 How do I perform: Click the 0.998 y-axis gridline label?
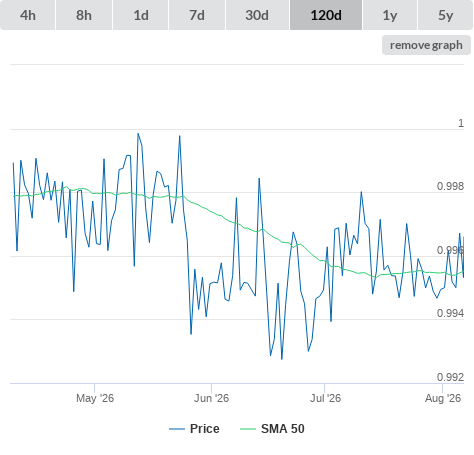point(450,186)
